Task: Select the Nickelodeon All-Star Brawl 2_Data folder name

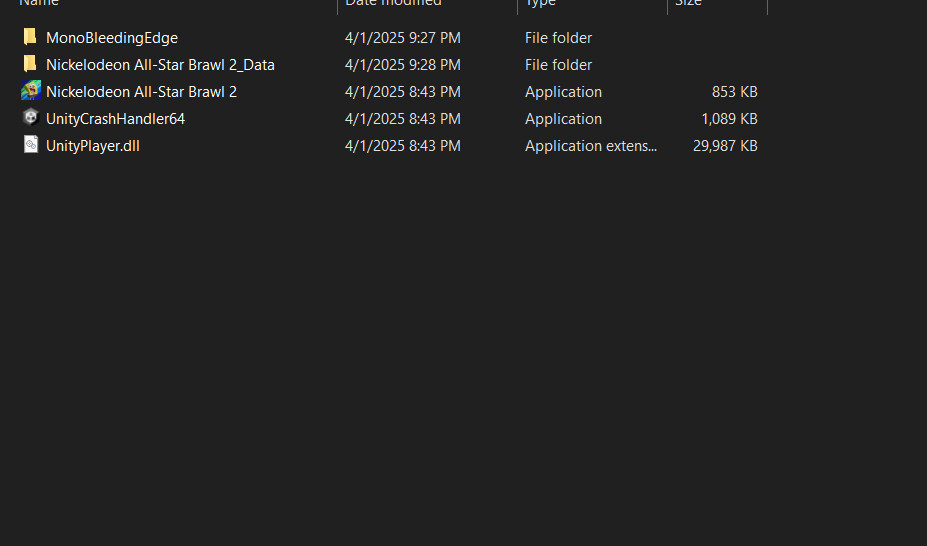Action: [x=160, y=65]
